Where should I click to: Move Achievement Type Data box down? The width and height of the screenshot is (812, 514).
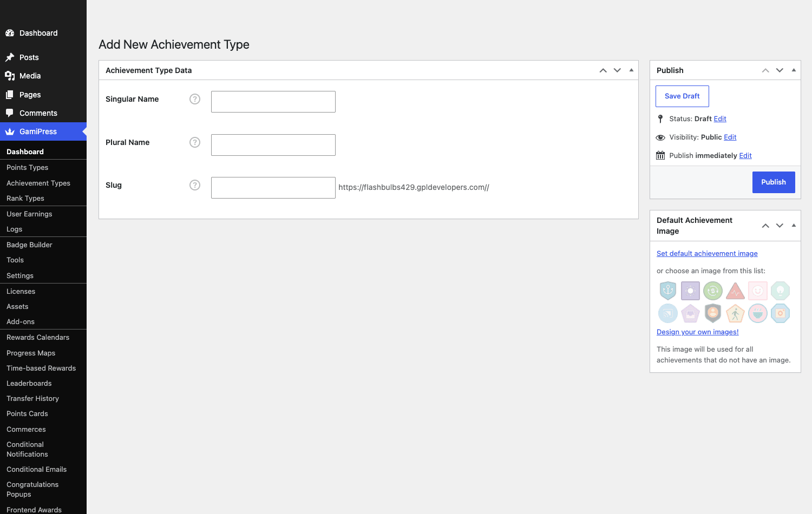tap(617, 70)
